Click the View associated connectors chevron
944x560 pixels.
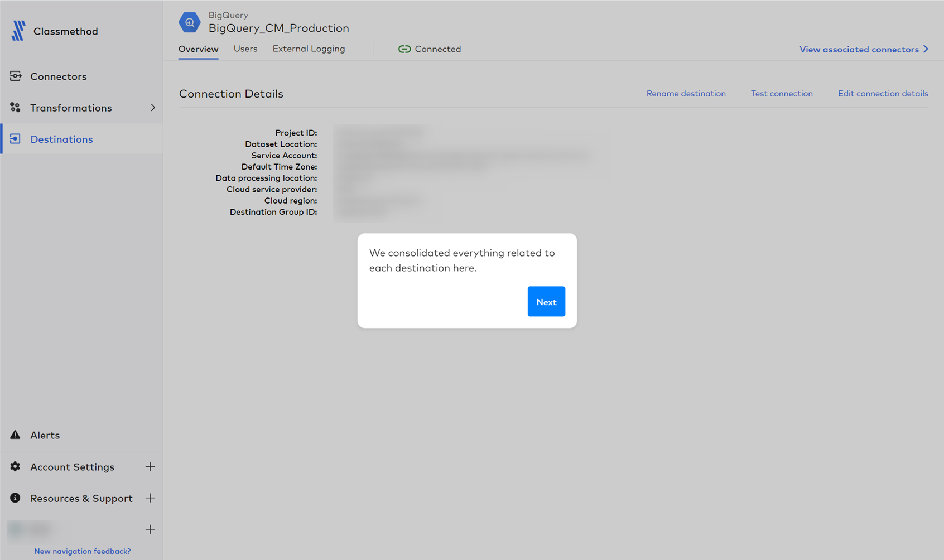point(926,49)
